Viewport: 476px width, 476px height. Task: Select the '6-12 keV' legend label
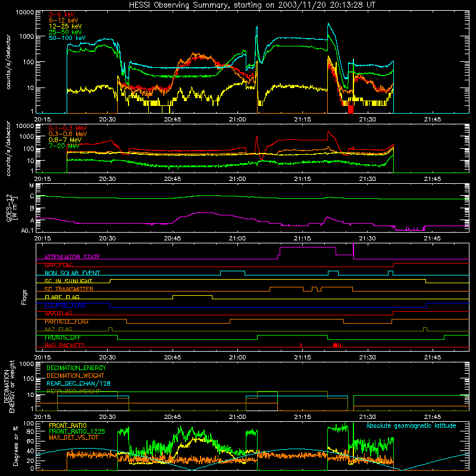coord(64,20)
